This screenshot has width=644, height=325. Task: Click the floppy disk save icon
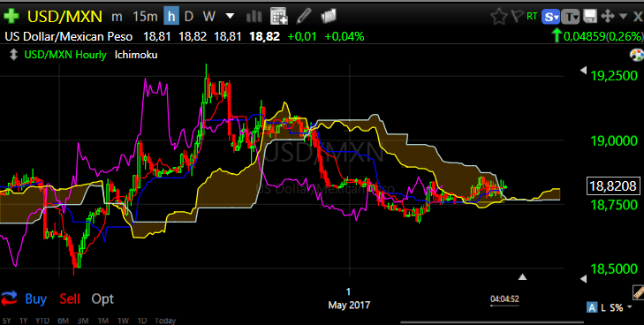point(590,17)
